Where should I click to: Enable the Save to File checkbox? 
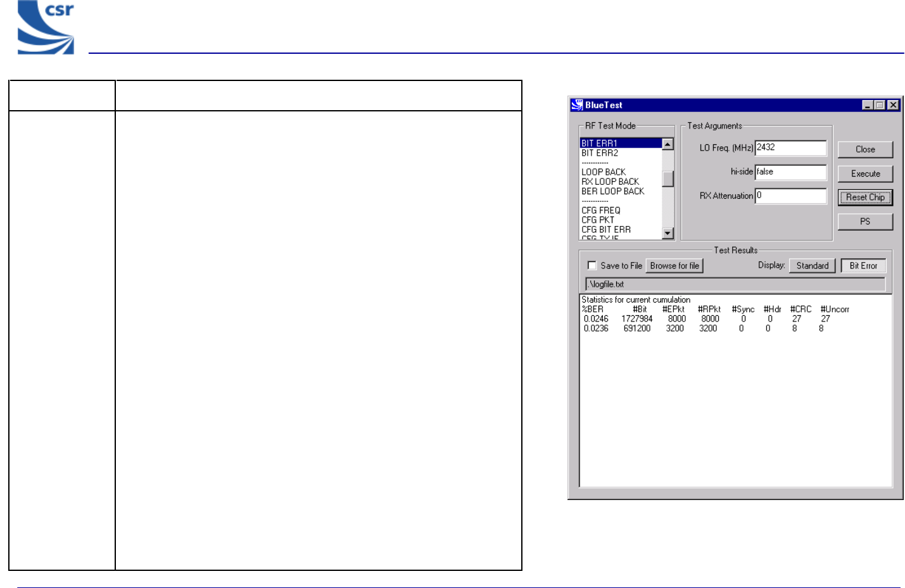click(592, 266)
